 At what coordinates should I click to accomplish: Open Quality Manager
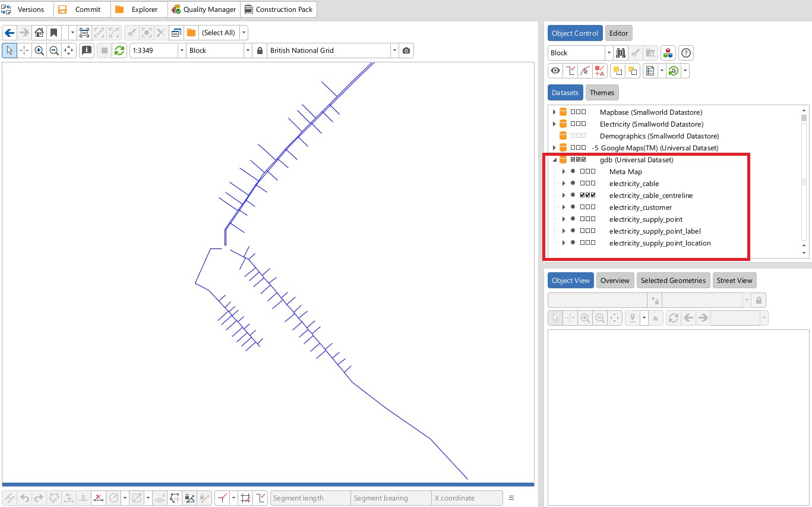pos(204,10)
